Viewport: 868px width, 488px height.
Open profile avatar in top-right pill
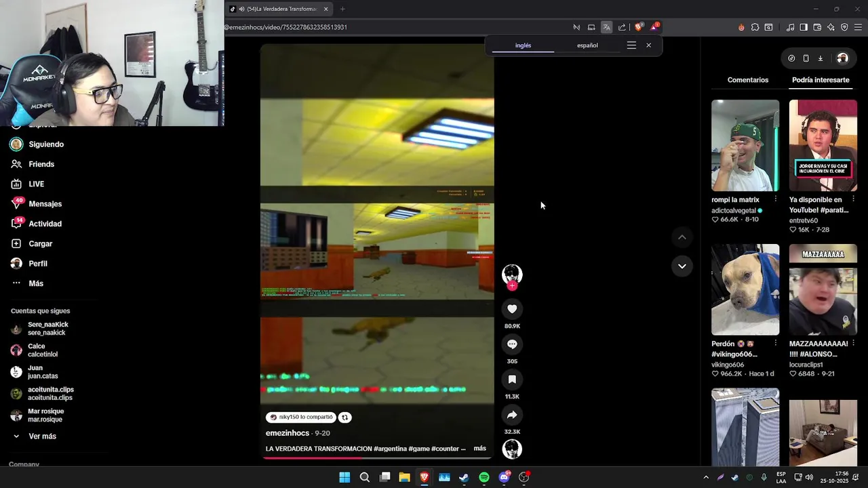[842, 58]
